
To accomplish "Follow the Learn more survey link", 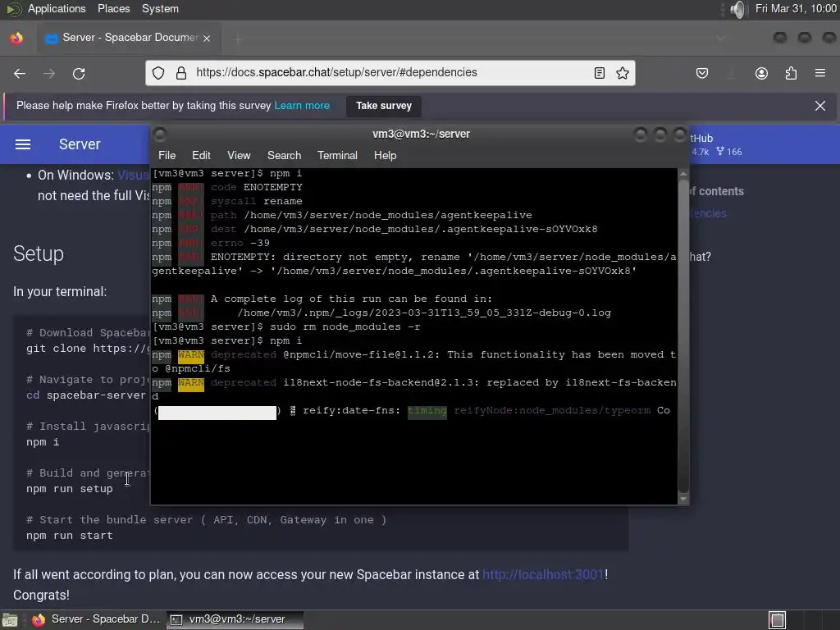I will [302, 106].
